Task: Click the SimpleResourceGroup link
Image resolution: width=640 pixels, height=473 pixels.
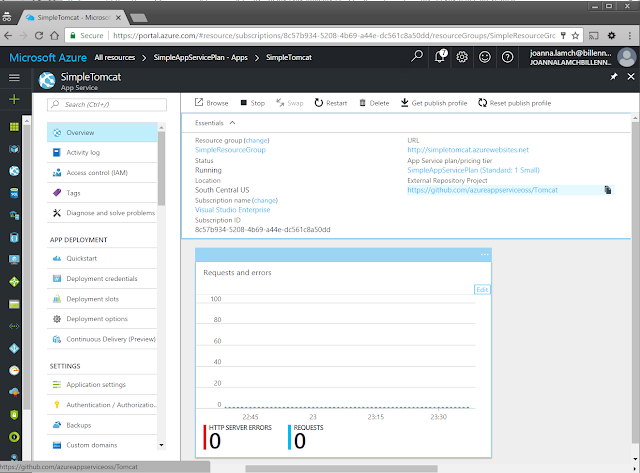Action: 230,150
